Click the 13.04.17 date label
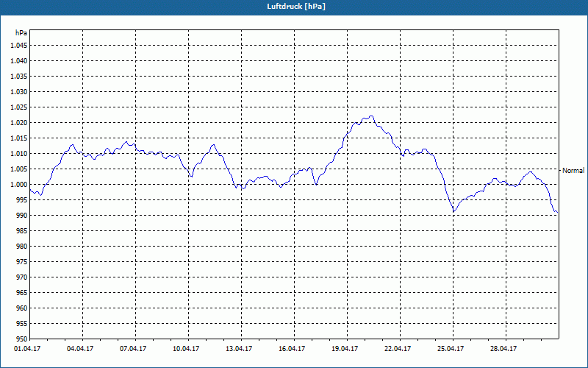 click(x=239, y=349)
